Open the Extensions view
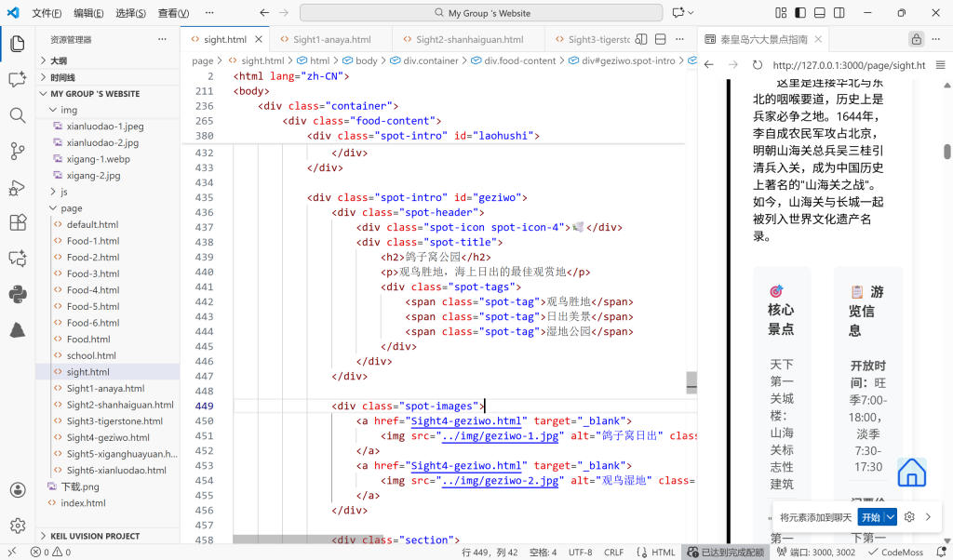The image size is (953, 560). [x=17, y=222]
